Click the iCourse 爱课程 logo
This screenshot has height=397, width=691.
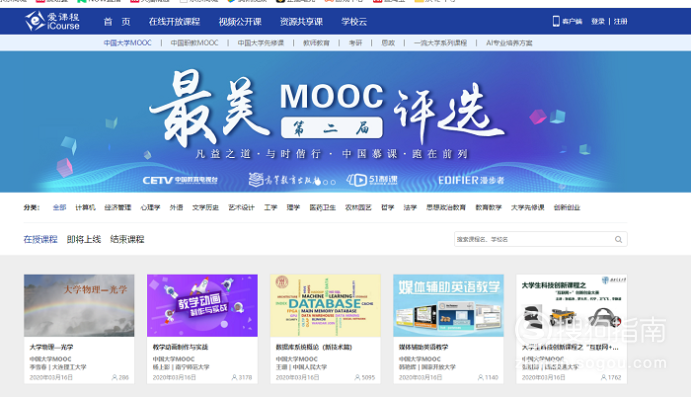pos(52,21)
